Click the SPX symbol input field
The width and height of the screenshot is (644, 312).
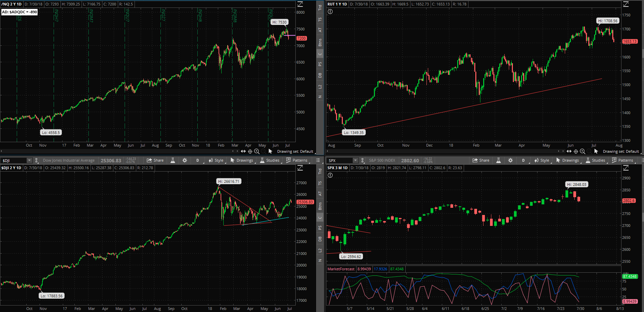tap(339, 160)
